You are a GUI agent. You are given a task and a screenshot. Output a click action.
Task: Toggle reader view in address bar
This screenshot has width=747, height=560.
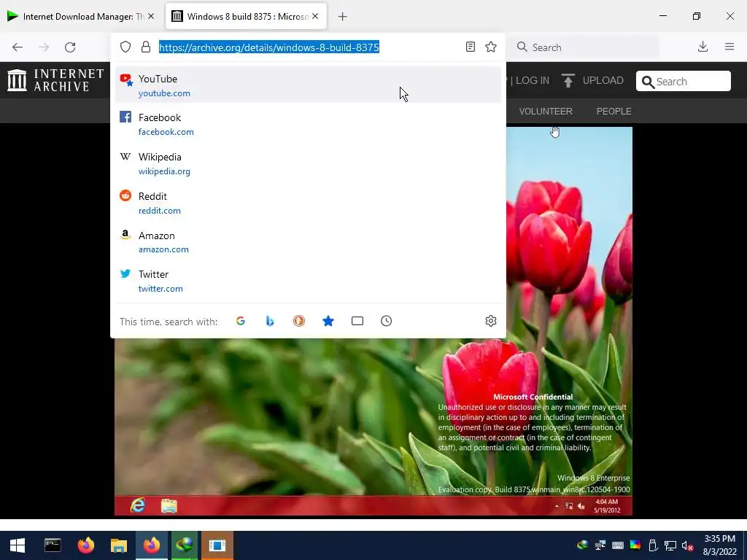471,47
